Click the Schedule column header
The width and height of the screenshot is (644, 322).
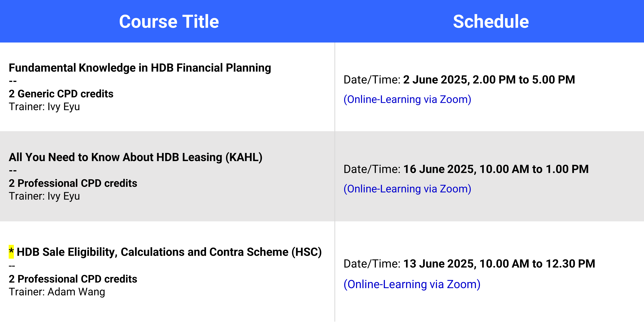pos(491,21)
